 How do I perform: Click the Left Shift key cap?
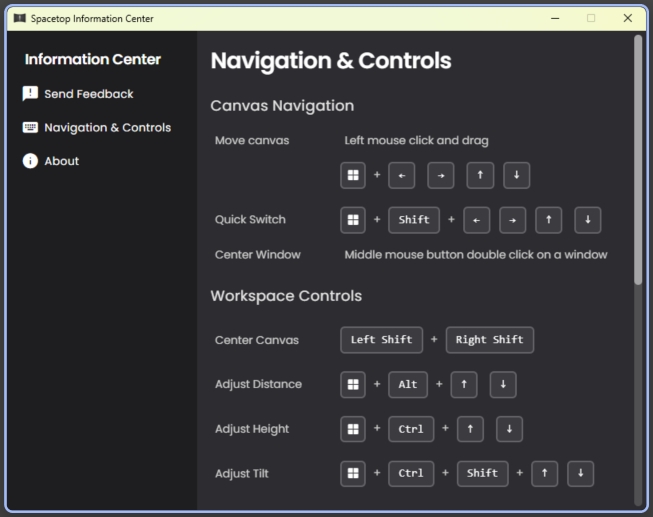point(381,340)
